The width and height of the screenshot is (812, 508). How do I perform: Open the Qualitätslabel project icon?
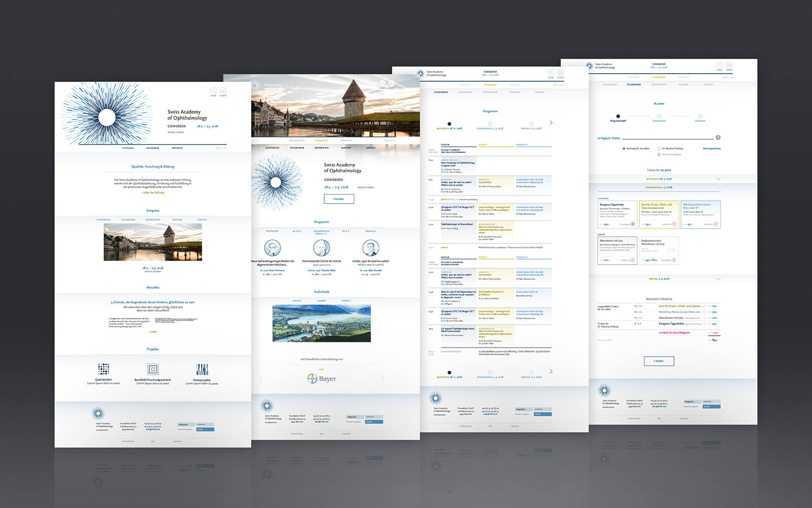(x=104, y=369)
